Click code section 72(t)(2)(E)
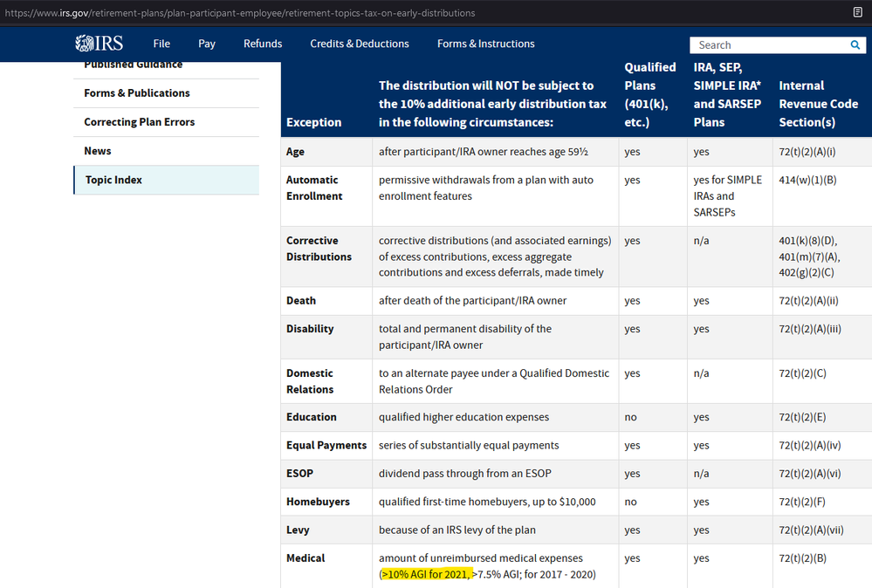 tap(802, 417)
